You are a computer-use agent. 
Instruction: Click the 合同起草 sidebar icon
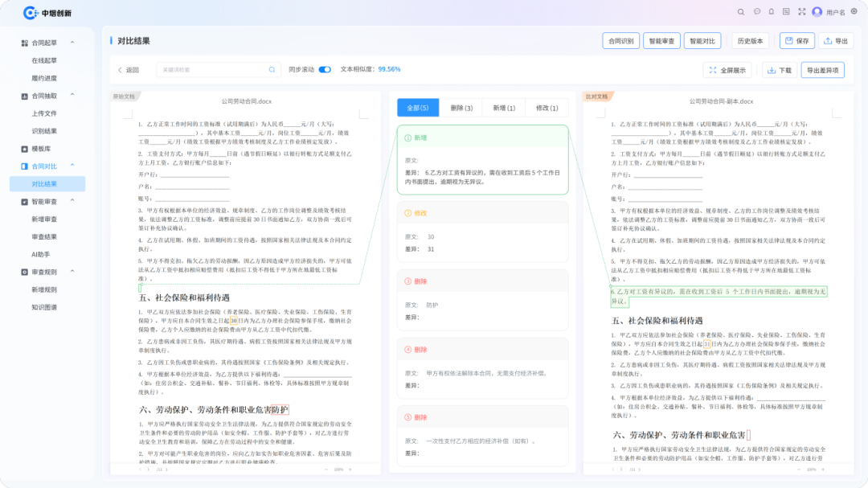pyautogui.click(x=24, y=43)
